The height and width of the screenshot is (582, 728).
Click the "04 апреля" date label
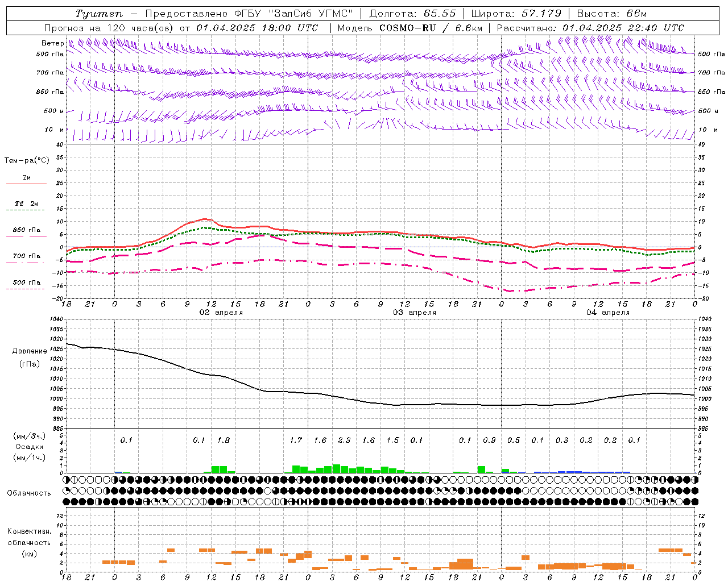[x=607, y=313]
